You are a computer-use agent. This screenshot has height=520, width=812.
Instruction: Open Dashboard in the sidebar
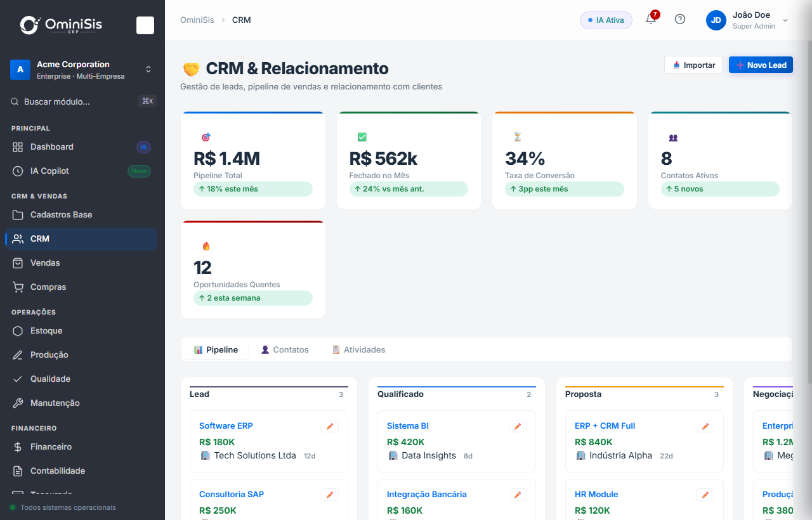81,147
